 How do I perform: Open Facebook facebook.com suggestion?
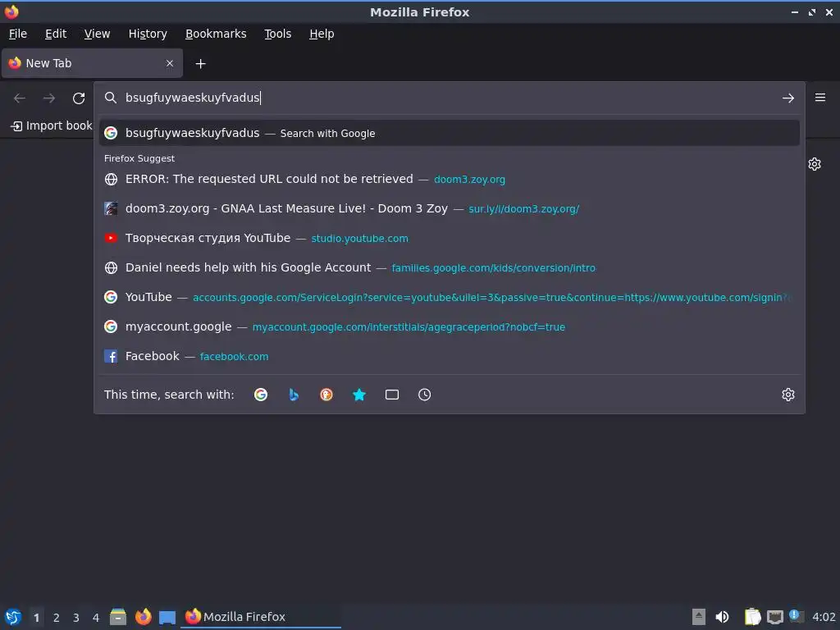[x=449, y=356]
